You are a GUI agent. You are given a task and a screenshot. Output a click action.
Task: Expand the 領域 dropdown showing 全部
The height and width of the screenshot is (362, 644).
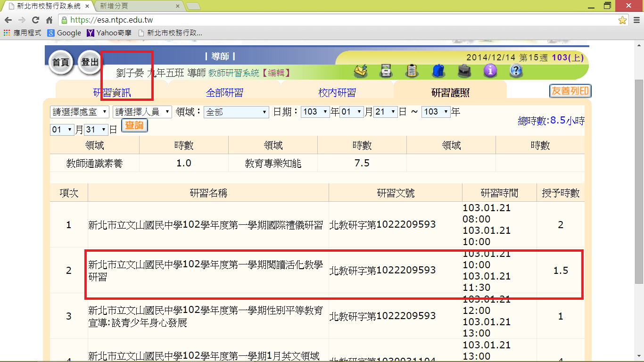pos(236,112)
